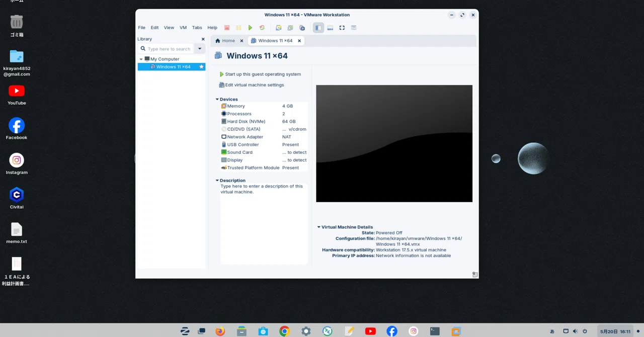Open the Help menu

point(212,28)
